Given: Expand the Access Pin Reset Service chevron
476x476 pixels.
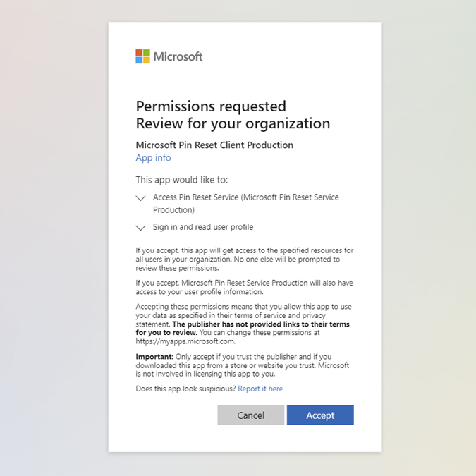Looking at the screenshot, I should [x=141, y=199].
